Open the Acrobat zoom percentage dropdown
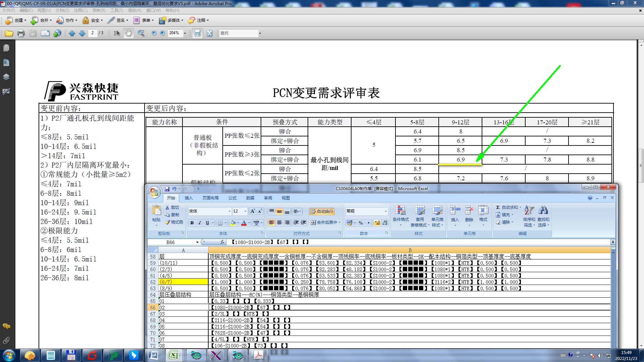 coord(185,33)
